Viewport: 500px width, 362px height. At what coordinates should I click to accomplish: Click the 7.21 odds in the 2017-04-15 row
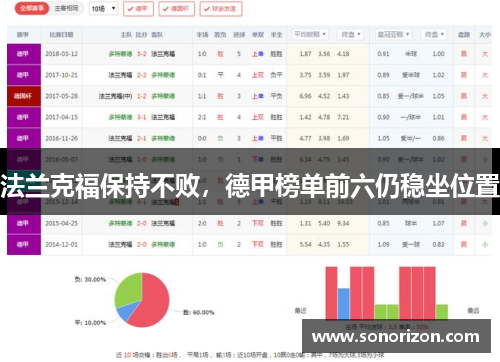[x=343, y=117]
